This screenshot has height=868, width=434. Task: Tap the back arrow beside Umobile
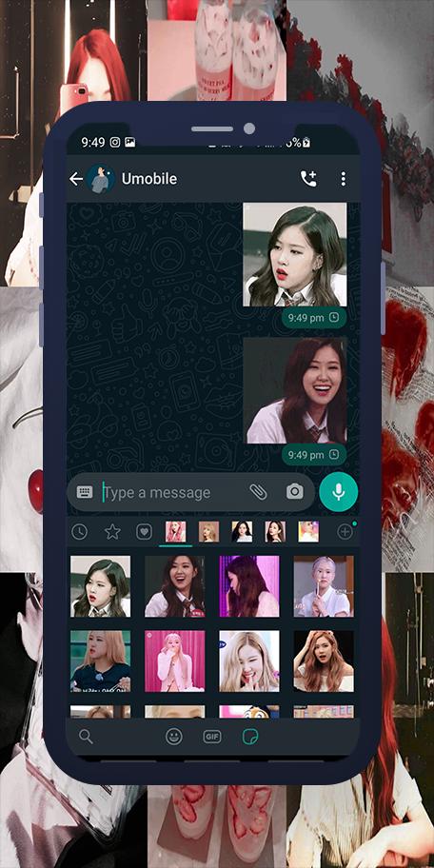(x=76, y=179)
